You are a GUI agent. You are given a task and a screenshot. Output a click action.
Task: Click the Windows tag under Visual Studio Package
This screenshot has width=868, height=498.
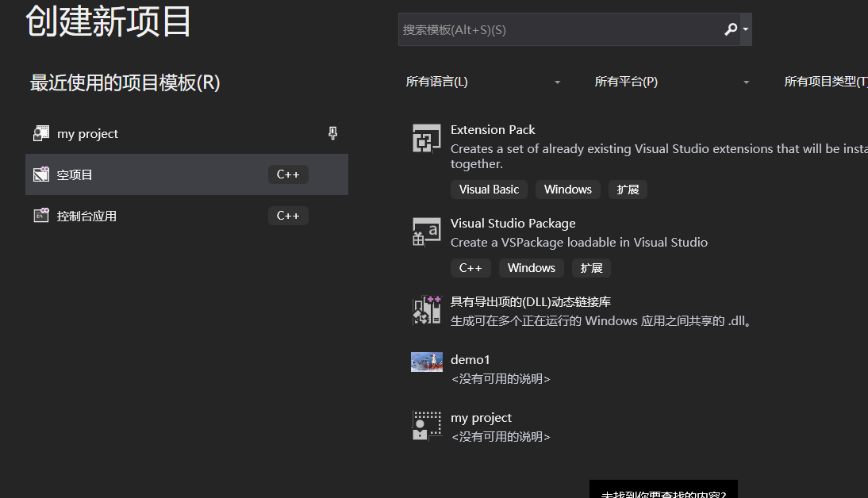point(532,268)
